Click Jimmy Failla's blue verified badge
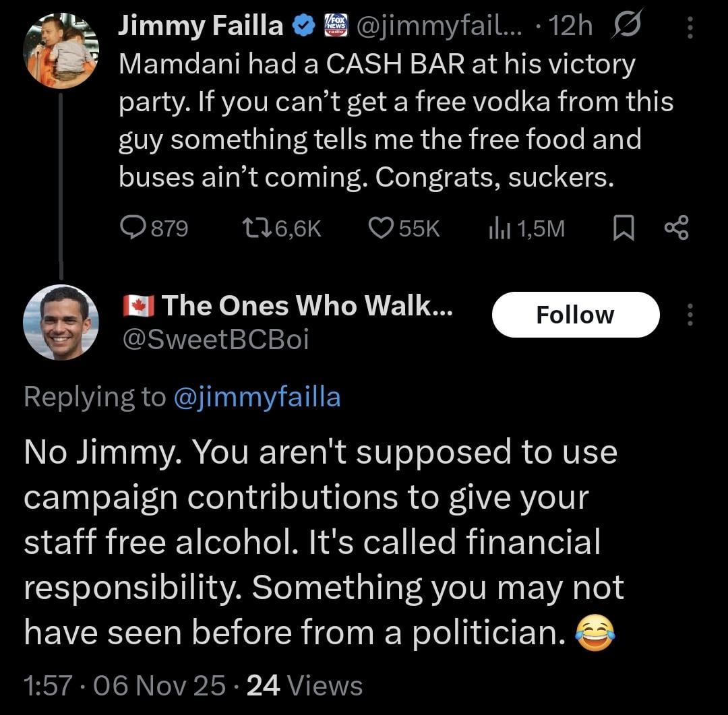 303,26
